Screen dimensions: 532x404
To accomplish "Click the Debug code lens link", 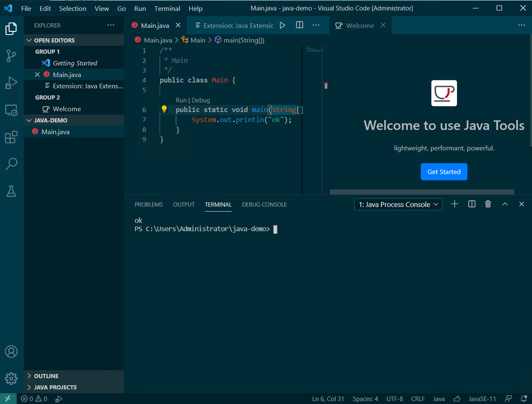I will click(201, 100).
